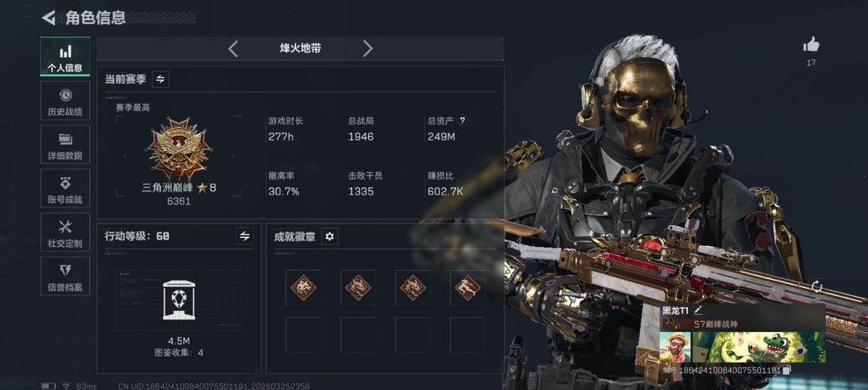The height and width of the screenshot is (390, 868).
Task: Open the 社交定制 tab
Action: (65, 232)
